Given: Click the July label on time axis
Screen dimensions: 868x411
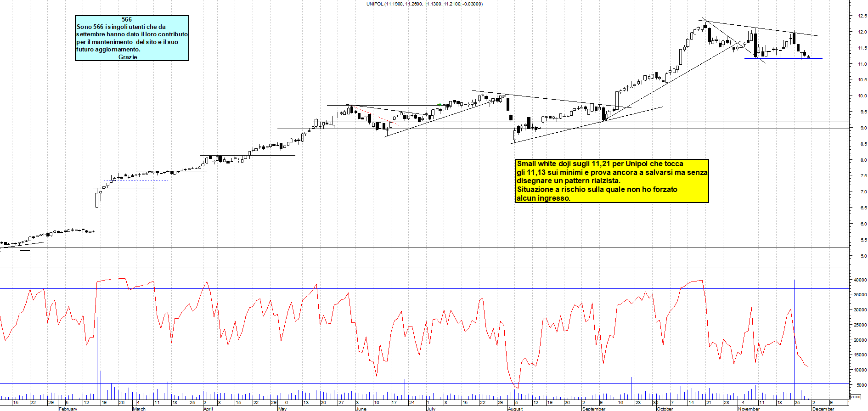Looking at the screenshot, I should [431, 409].
